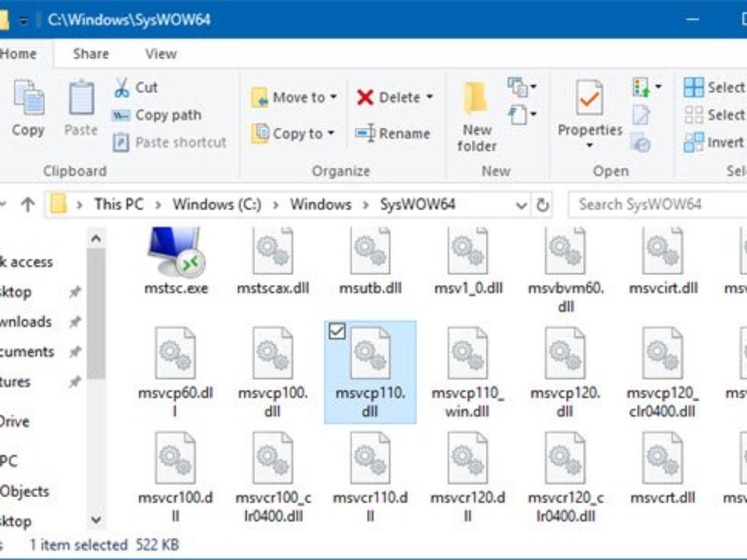Click the "1 item selected" status text
Viewport: 747px width, 560px height.
pos(78,545)
